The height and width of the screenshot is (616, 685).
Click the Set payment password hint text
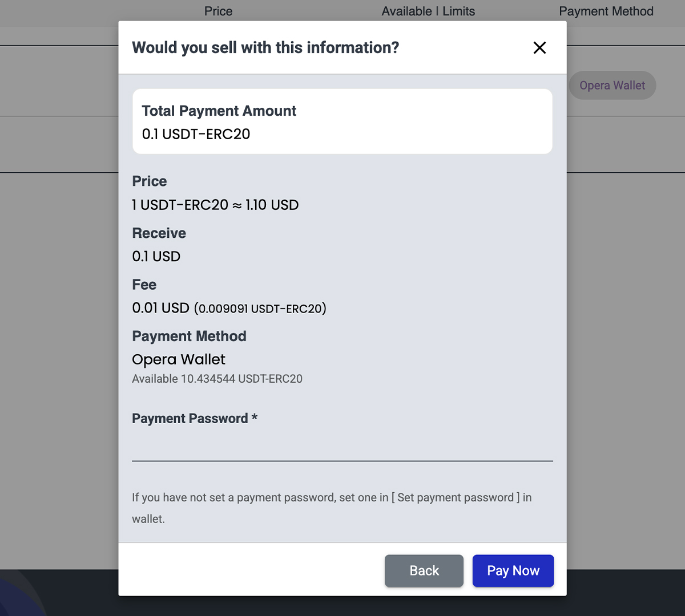pyautogui.click(x=331, y=498)
